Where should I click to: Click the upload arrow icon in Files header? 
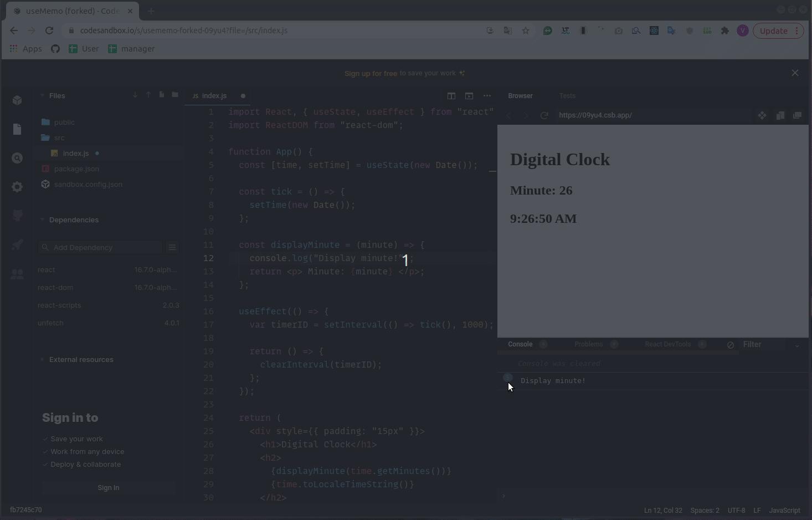148,95
